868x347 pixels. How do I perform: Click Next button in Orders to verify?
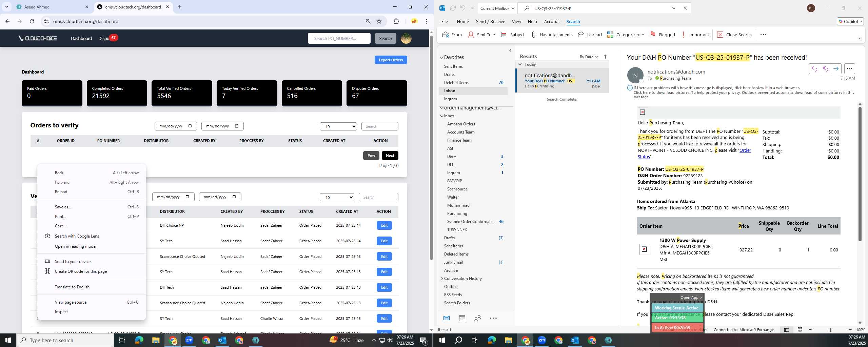(390, 156)
